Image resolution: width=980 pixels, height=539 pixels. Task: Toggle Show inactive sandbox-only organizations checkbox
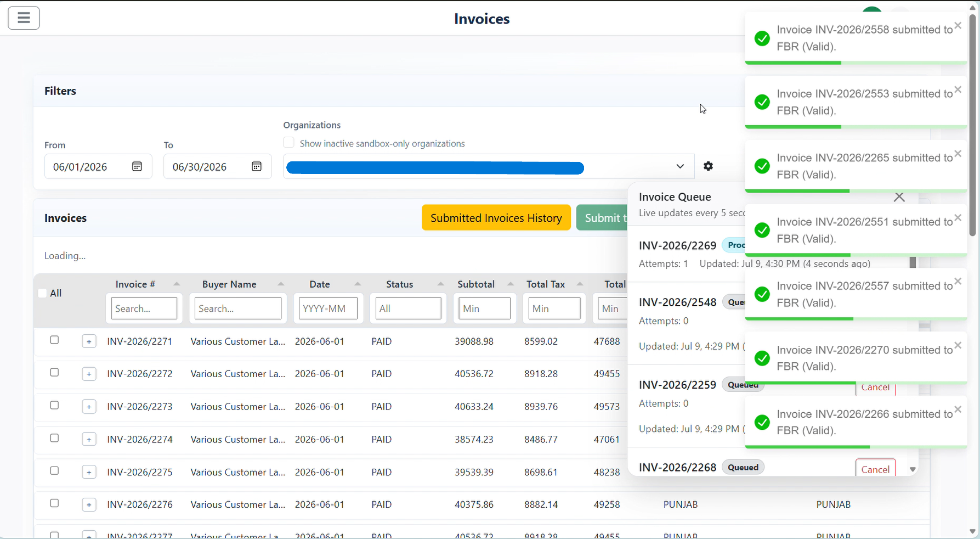click(288, 143)
